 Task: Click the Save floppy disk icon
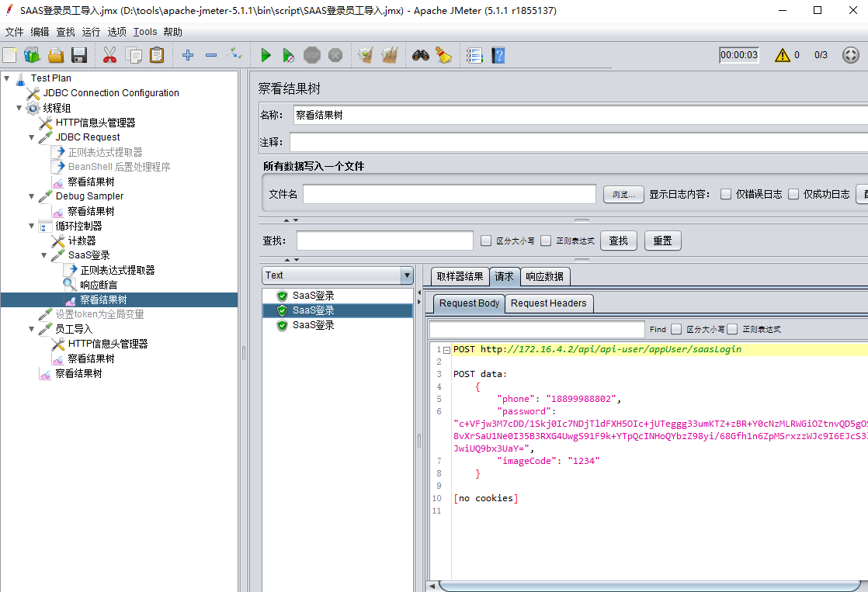(79, 55)
